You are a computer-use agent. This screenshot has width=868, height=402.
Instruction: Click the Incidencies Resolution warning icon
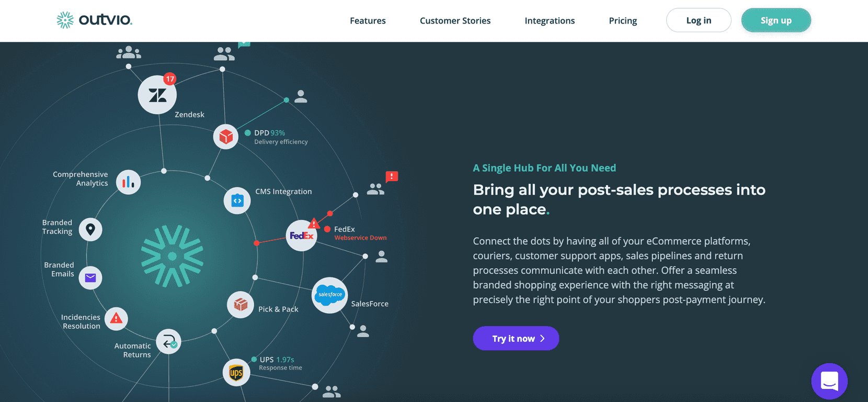[116, 318]
